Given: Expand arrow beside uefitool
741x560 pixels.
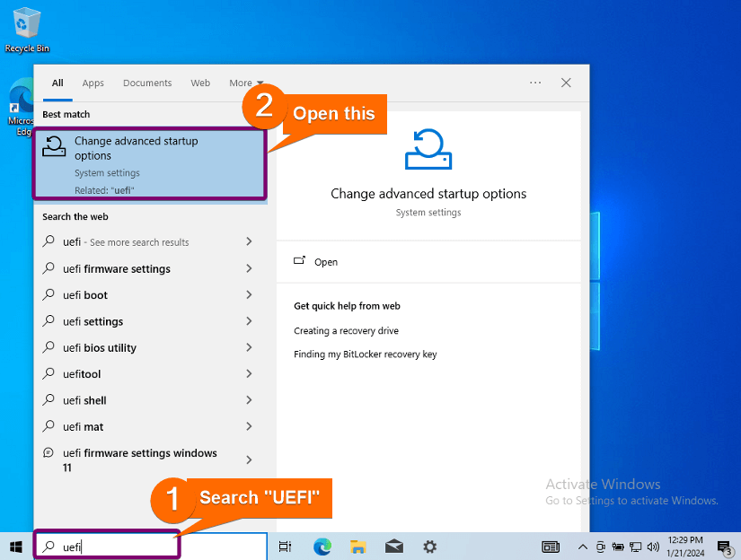Looking at the screenshot, I should coord(249,374).
